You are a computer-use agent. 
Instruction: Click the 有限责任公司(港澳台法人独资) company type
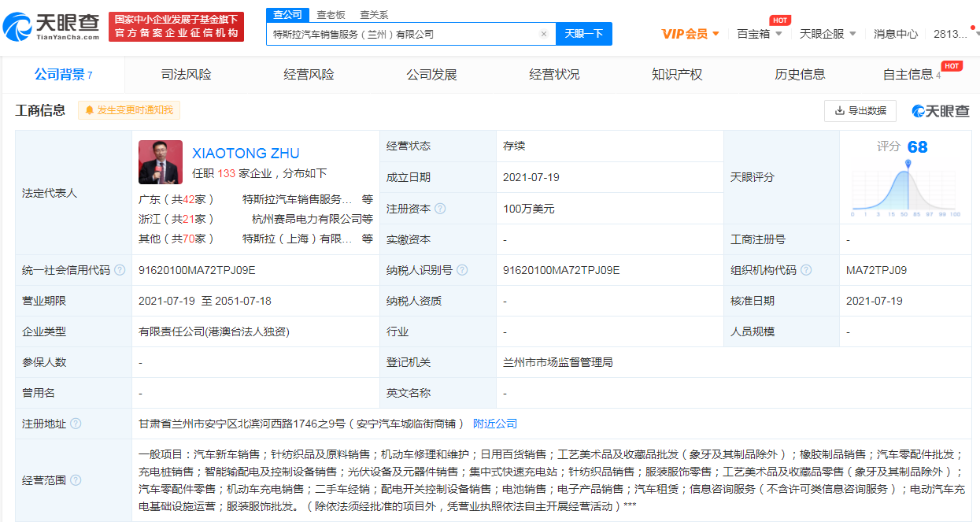(x=214, y=331)
